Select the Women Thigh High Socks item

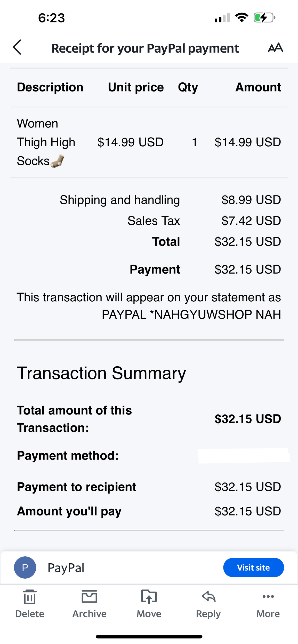46,142
